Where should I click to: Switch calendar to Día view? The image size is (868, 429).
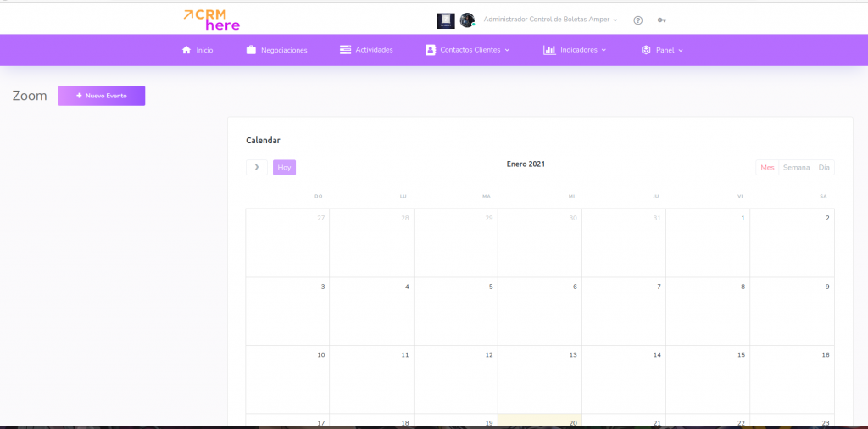824,168
